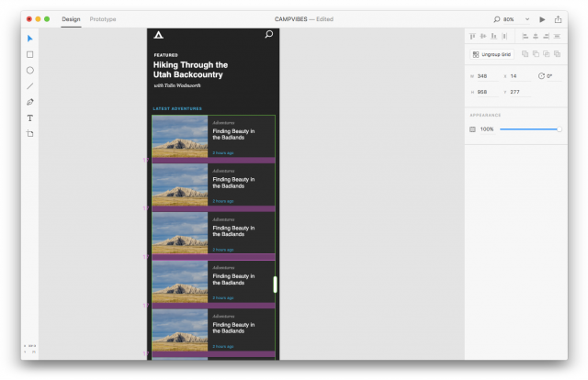Select the Rectangle tool

pyautogui.click(x=29, y=54)
